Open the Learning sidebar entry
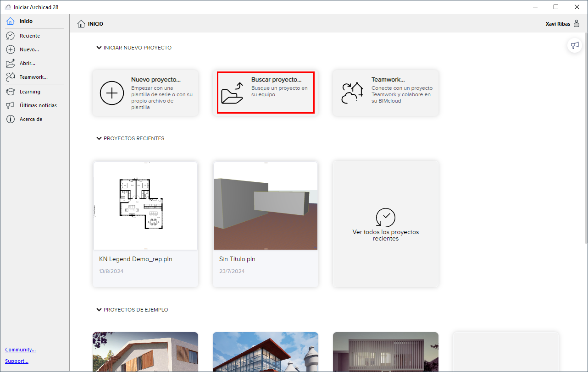This screenshot has height=372, width=588. click(x=34, y=92)
